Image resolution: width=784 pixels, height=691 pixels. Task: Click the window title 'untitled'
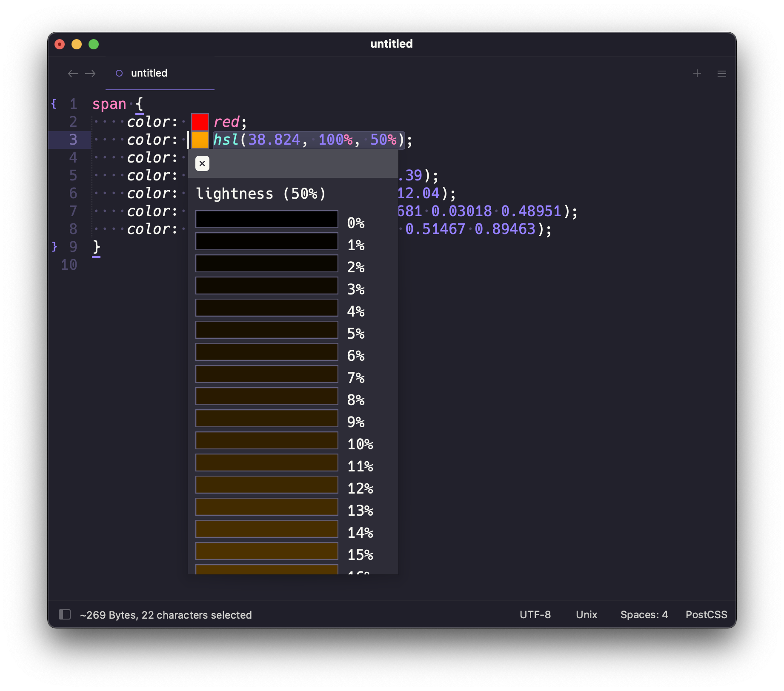click(392, 44)
